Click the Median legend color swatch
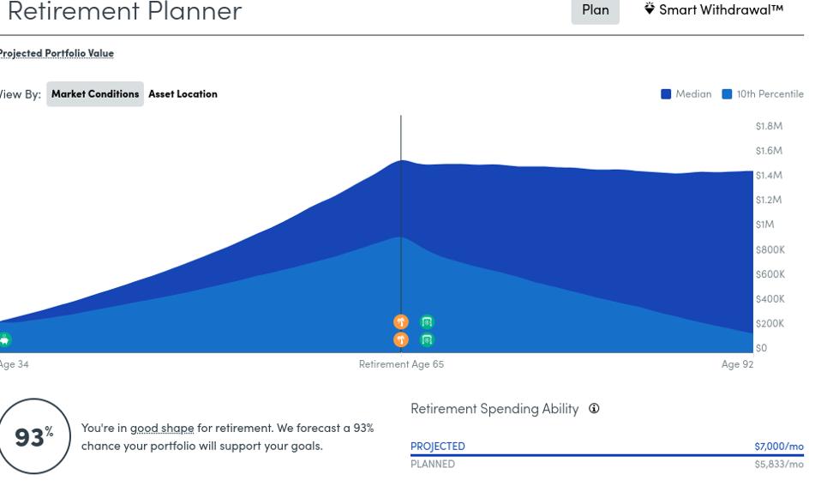The image size is (821, 504). coord(666,94)
